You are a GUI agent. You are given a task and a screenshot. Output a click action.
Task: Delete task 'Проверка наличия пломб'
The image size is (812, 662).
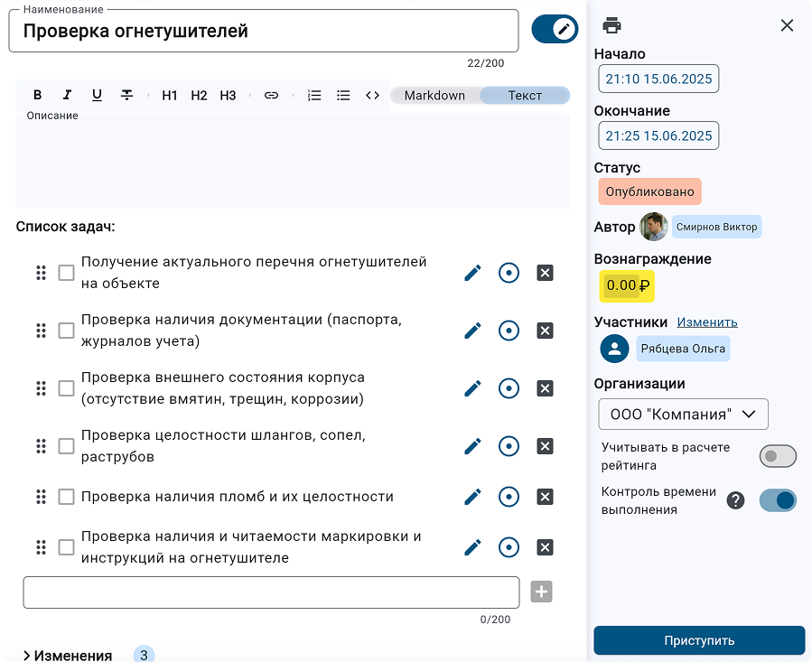tap(545, 497)
